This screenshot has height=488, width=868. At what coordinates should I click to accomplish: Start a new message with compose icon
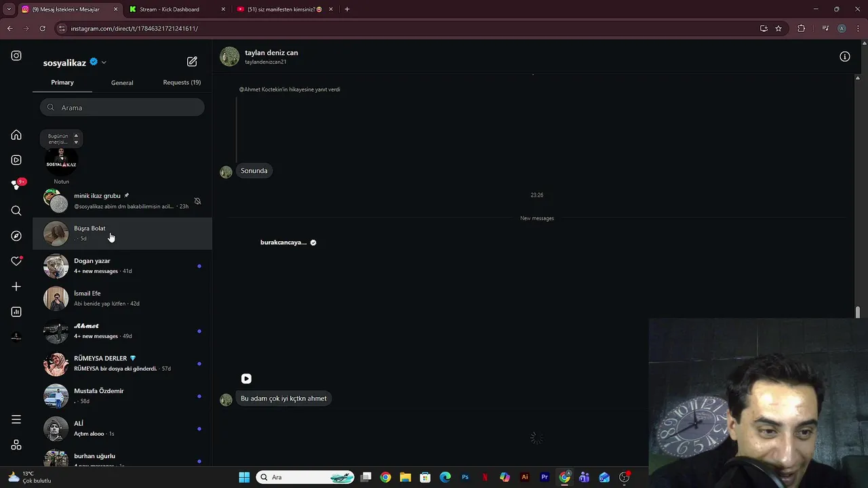(x=192, y=62)
